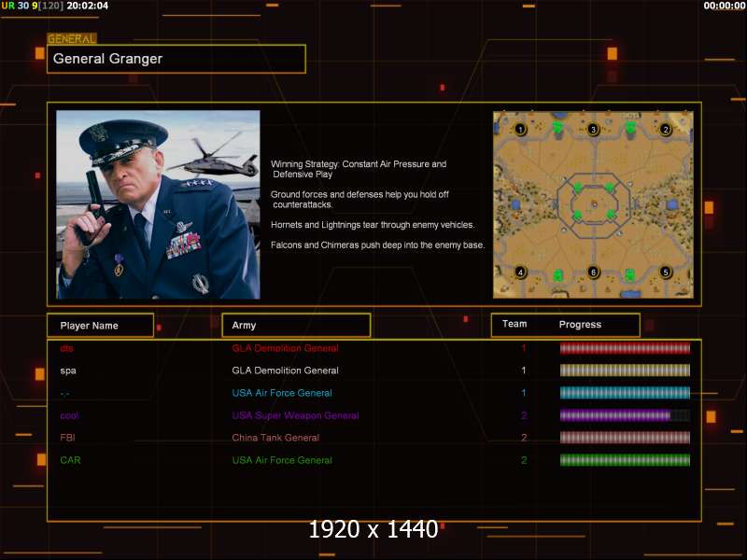Click the green marker between positions 4 and 6

[557, 275]
